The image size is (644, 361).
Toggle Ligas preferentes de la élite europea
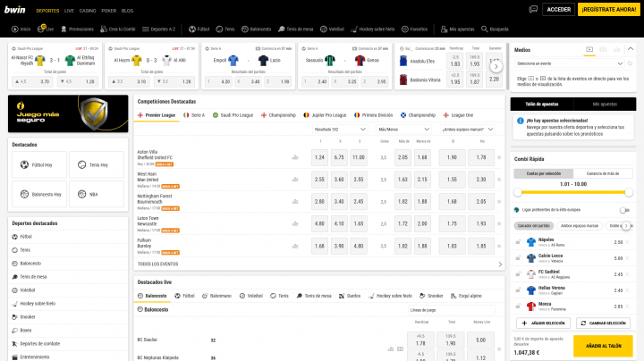(624, 210)
